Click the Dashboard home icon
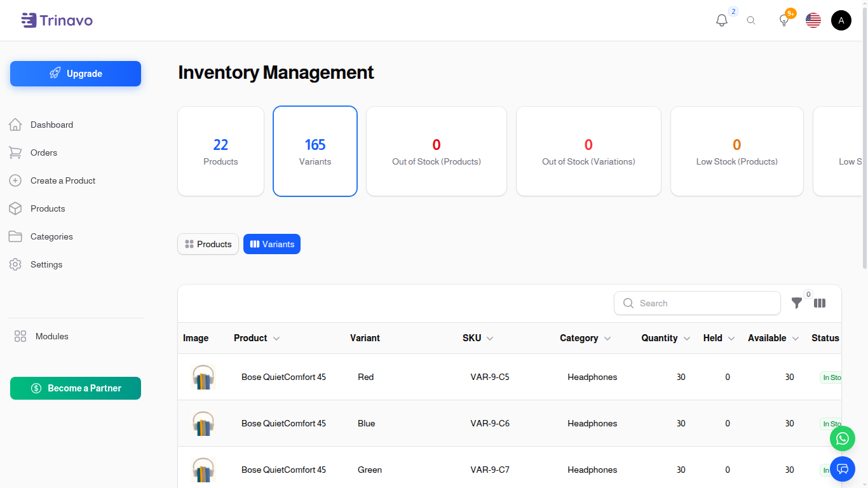This screenshot has height=488, width=868. pos(15,125)
